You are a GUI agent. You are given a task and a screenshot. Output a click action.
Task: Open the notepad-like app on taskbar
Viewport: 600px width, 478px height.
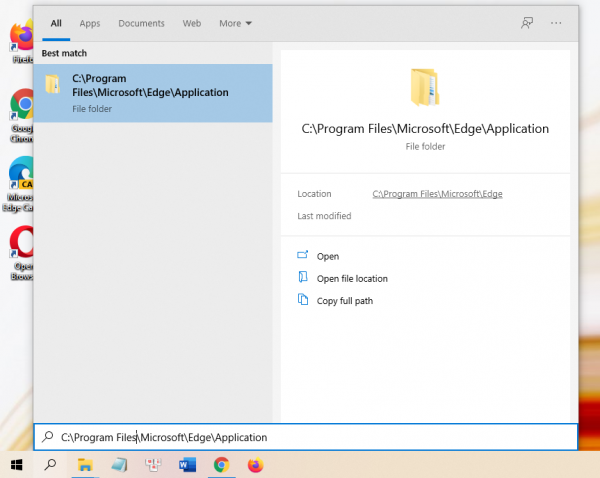[x=119, y=465]
